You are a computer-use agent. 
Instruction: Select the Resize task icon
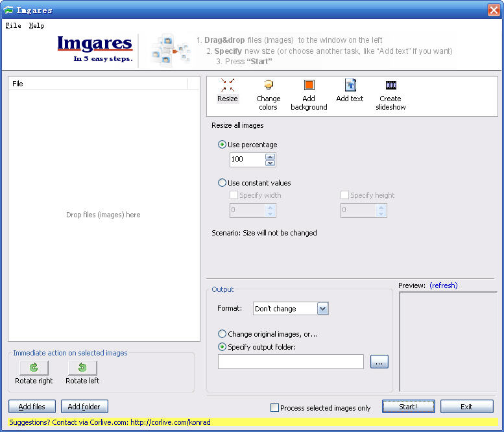[x=227, y=90]
